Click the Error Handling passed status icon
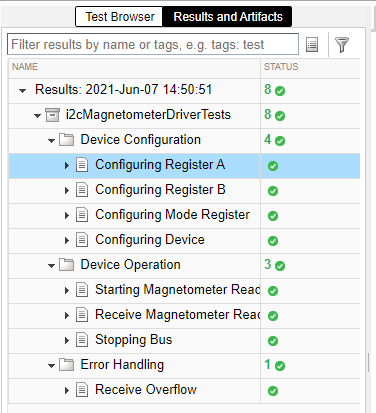Image resolution: width=376 pixels, height=413 pixels. 280,366
